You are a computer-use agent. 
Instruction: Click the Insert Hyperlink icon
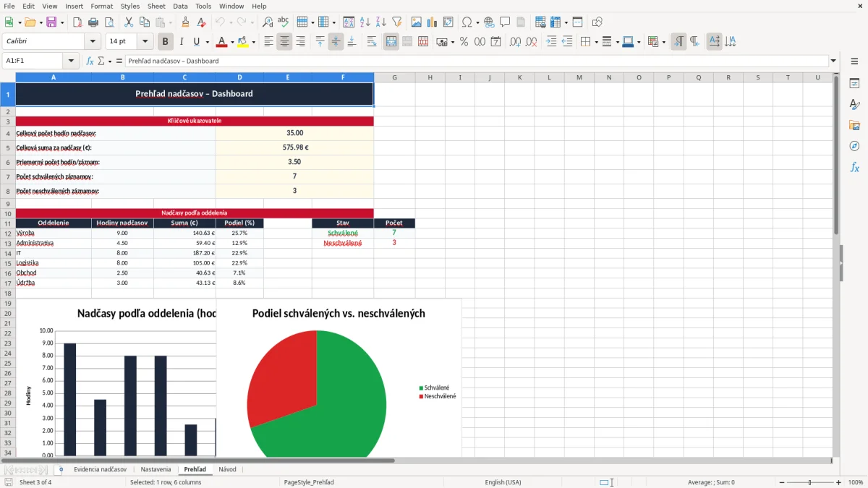tap(490, 22)
